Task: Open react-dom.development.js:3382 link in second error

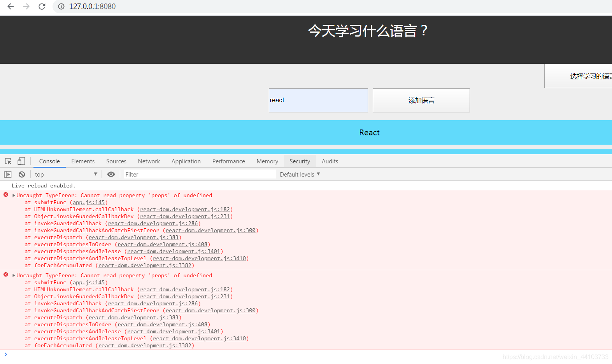Action: pos(145,345)
